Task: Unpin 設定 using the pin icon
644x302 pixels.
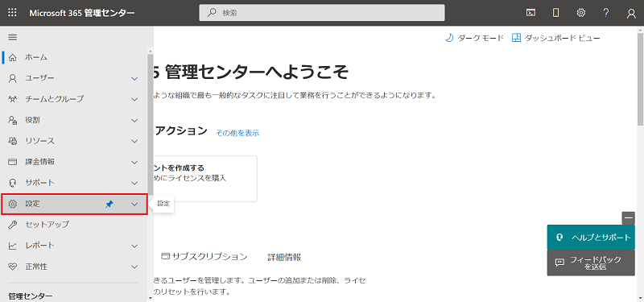Action: (x=109, y=205)
